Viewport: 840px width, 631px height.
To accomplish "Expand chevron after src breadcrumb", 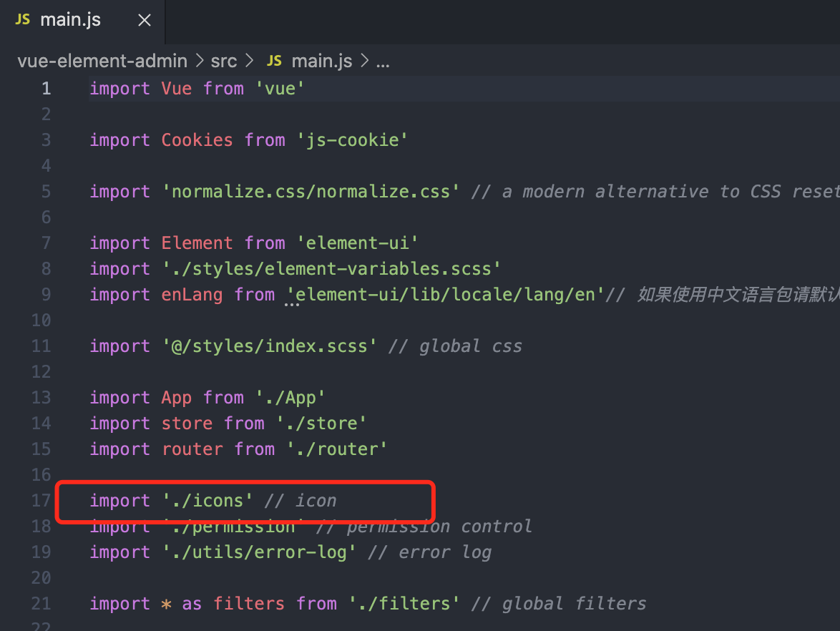I will pyautogui.click(x=249, y=61).
